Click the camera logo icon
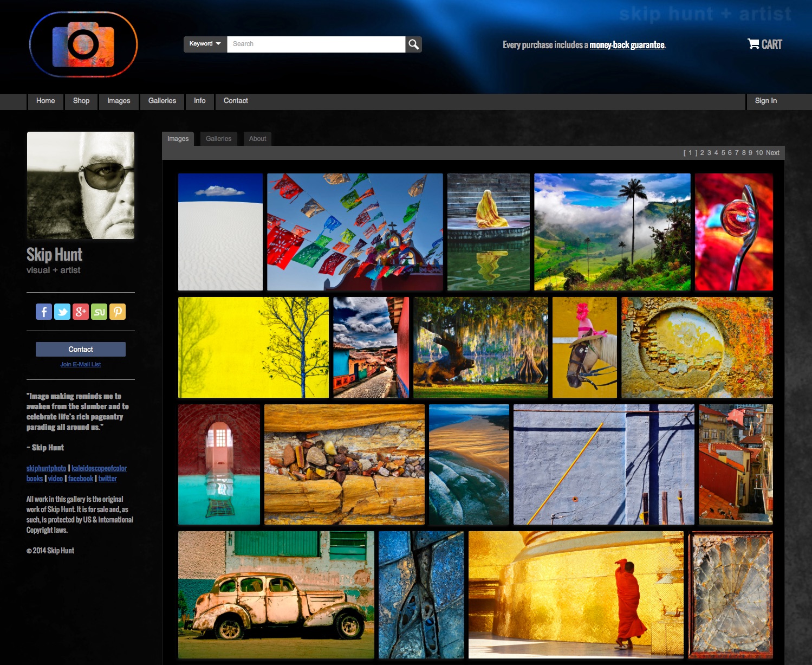Image resolution: width=812 pixels, height=665 pixels. pyautogui.click(x=83, y=44)
